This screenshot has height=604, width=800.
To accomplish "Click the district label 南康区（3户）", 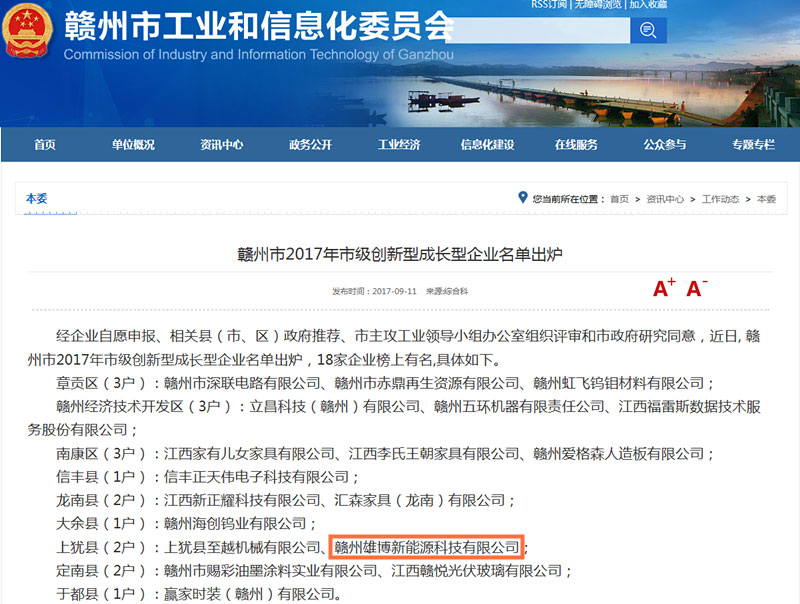I will pyautogui.click(x=102, y=454).
